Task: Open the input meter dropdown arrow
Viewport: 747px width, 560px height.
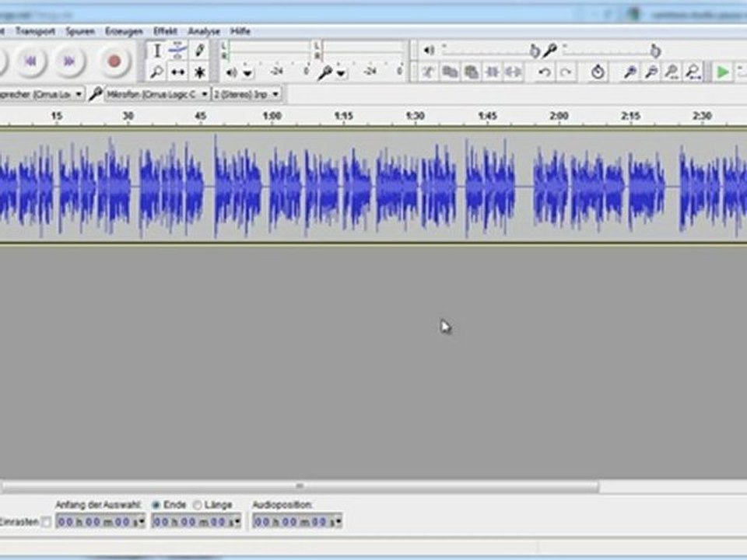Action: pos(341,73)
